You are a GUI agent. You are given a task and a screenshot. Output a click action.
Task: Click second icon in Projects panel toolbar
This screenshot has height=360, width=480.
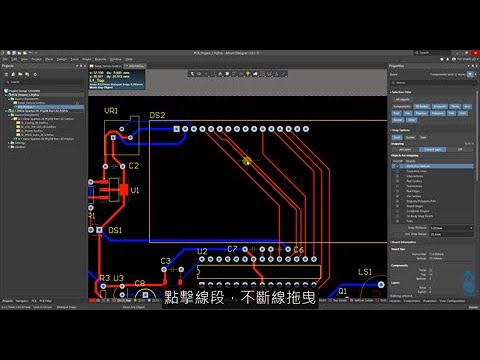click(13, 74)
